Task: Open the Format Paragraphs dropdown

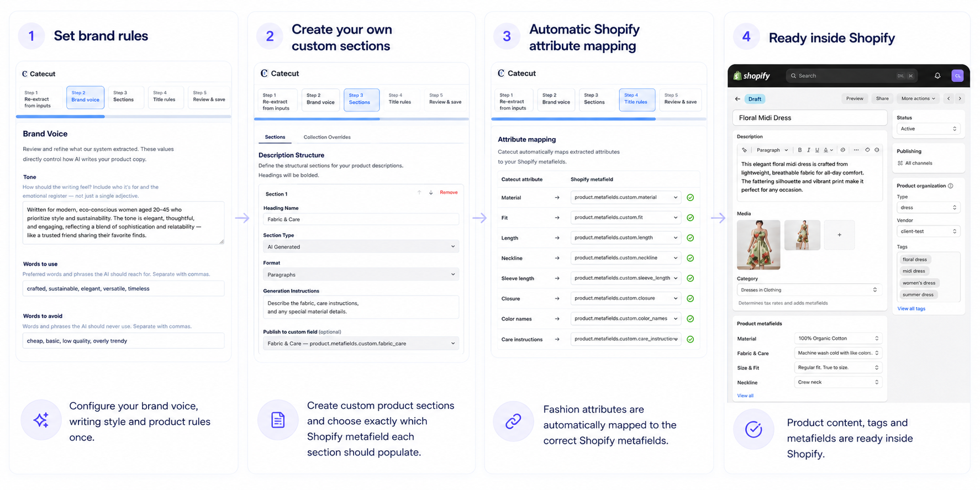Action: click(x=361, y=275)
